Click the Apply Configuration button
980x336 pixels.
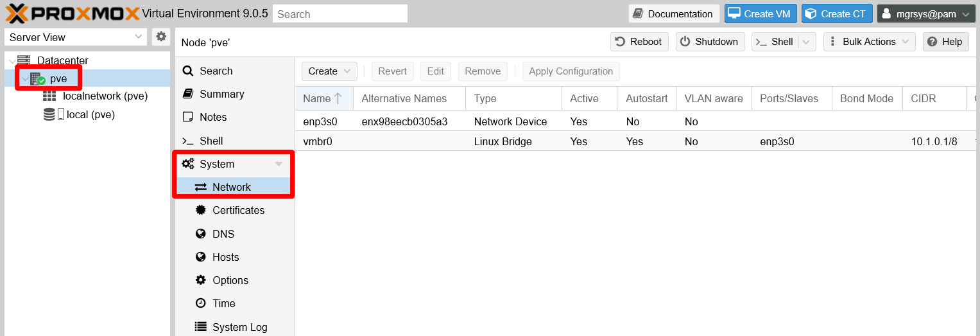pyautogui.click(x=571, y=71)
